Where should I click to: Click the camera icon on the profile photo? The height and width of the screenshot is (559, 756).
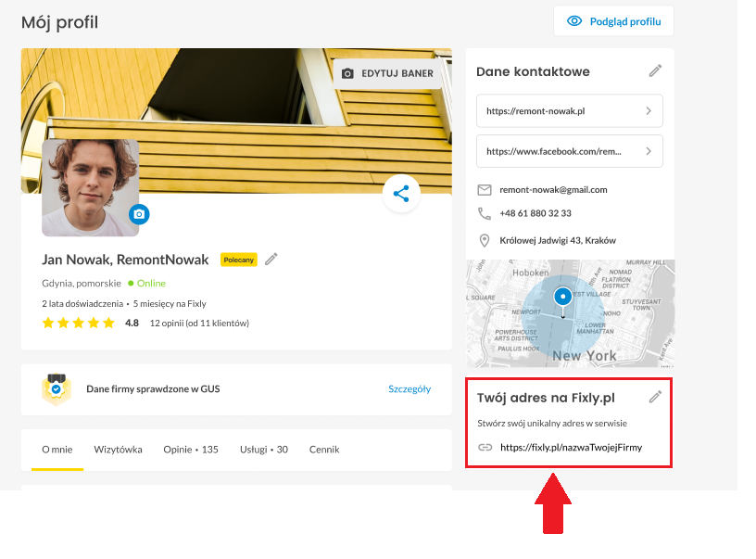pyautogui.click(x=139, y=214)
